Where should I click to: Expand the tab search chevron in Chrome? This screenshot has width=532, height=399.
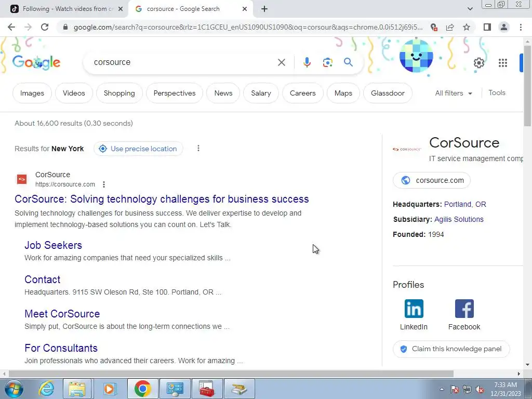click(470, 9)
